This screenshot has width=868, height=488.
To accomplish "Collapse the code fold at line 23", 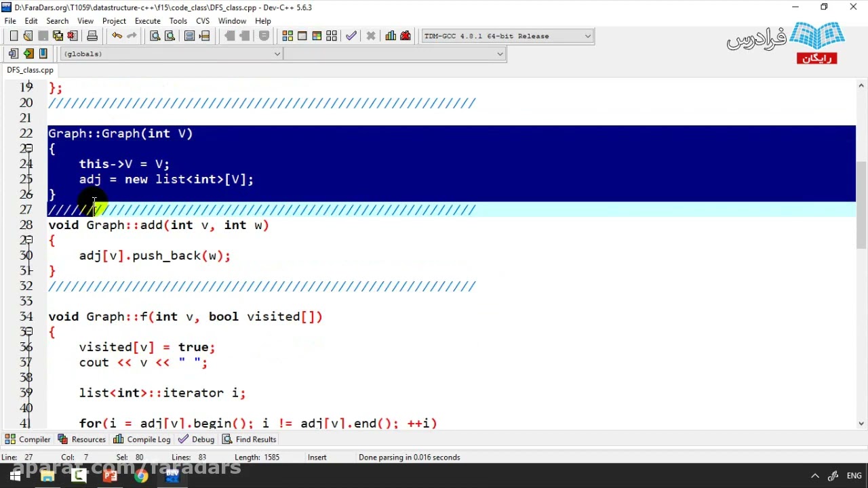I will [28, 148].
